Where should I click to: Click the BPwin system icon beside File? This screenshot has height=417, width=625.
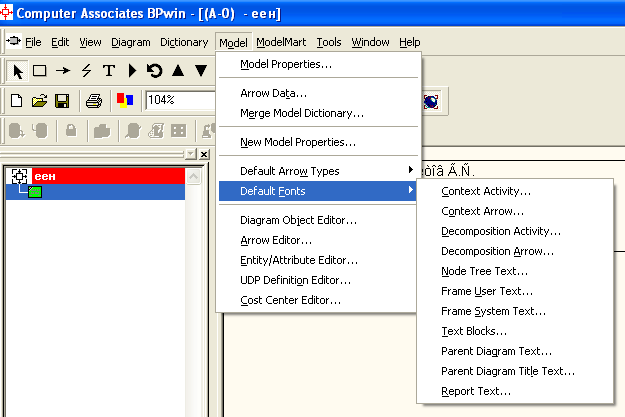13,41
